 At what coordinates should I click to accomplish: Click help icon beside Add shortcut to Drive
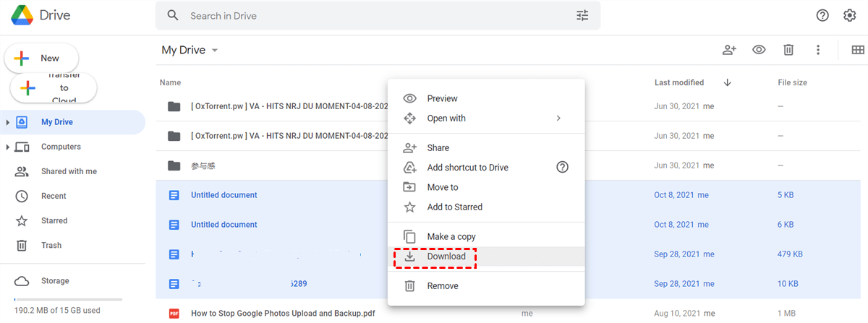coord(562,167)
